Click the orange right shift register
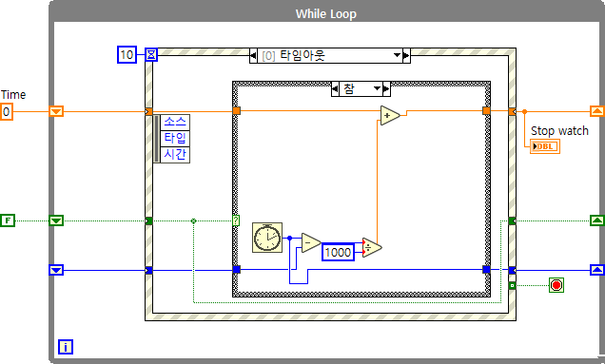605x364 pixels. point(597,111)
